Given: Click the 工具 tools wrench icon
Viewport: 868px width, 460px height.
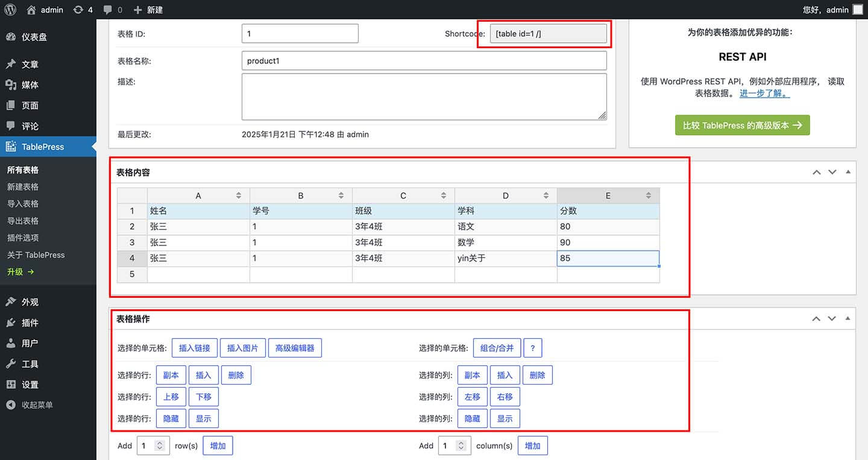Looking at the screenshot, I should coord(11,364).
